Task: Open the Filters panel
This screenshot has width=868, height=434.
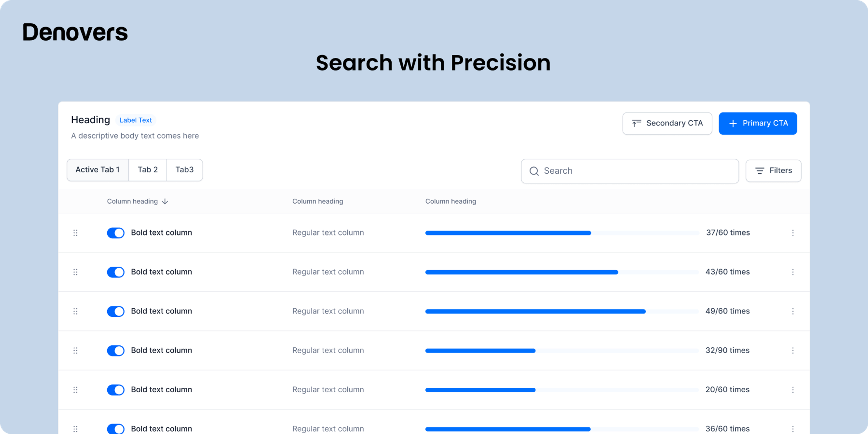Action: (773, 171)
